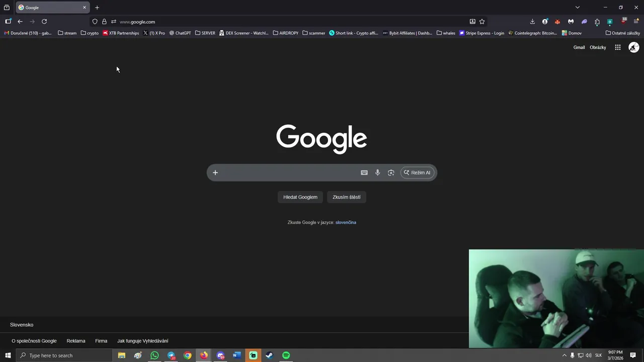This screenshot has width=644, height=362.
Task: Open the scammer bookmarks folder
Action: tap(314, 33)
